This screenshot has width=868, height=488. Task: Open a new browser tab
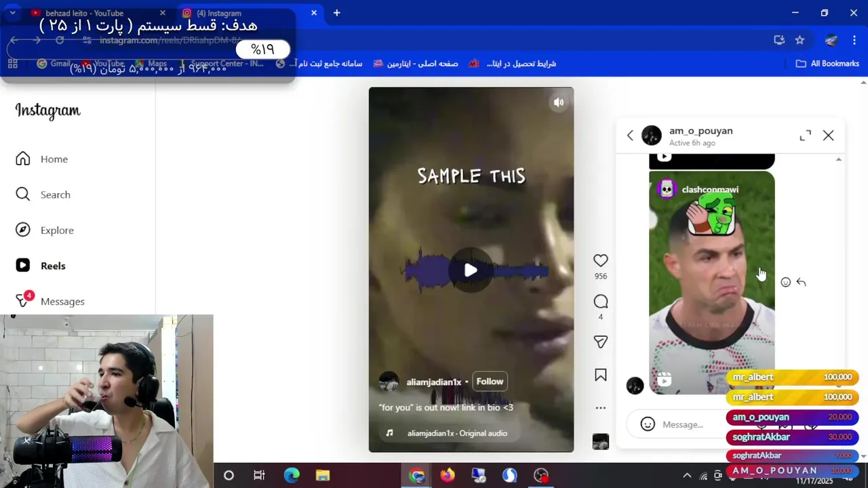(337, 13)
